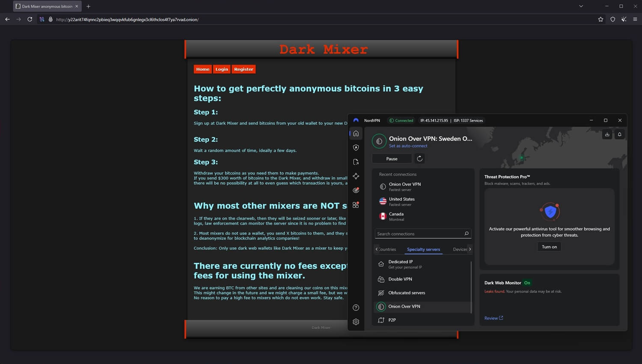Open the NordVPN Home panel
The image size is (642, 364).
[x=356, y=133]
